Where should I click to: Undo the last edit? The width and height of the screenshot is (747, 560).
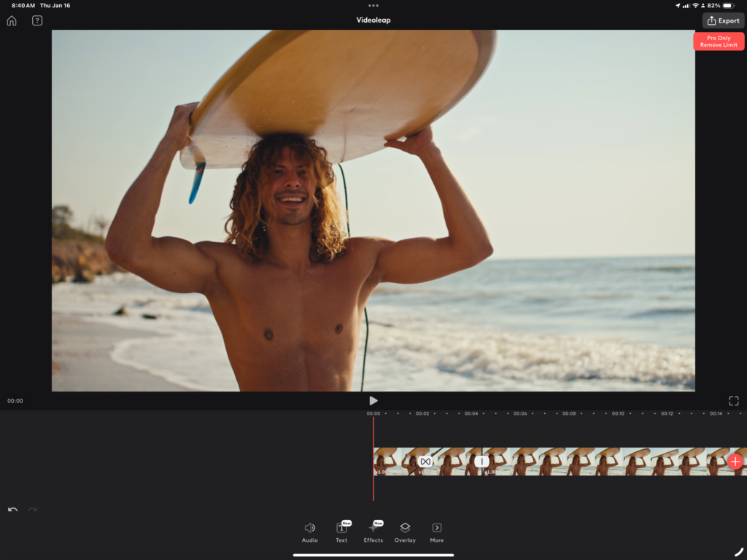tap(12, 510)
